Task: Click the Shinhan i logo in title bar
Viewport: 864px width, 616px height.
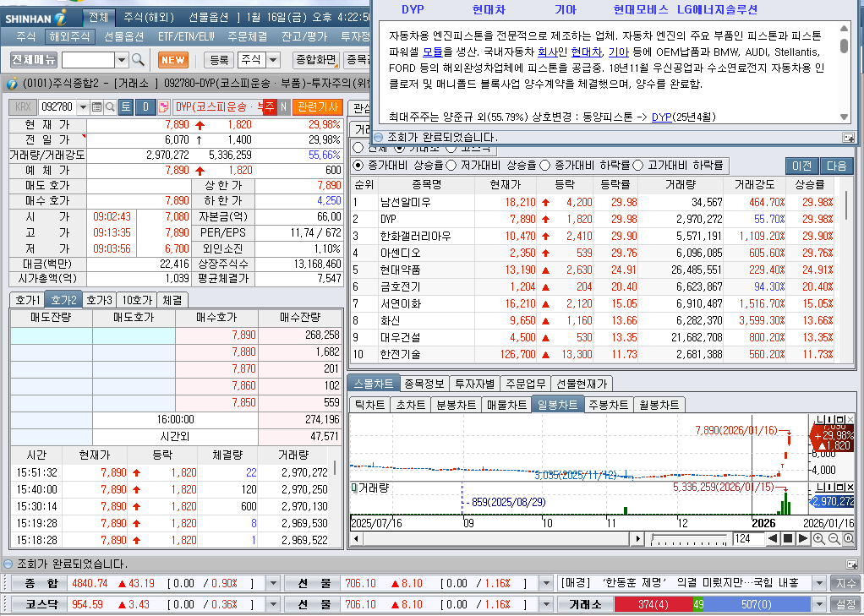Action: click(x=61, y=18)
